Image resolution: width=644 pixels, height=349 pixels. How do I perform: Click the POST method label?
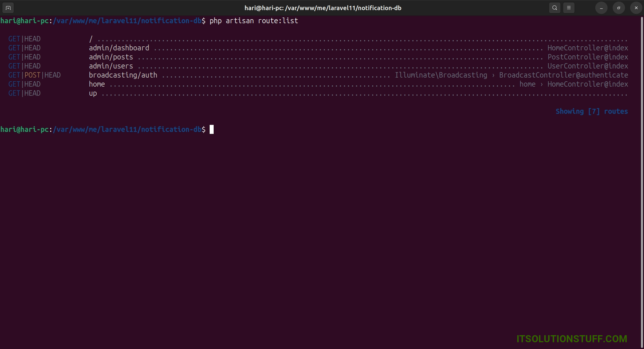click(x=32, y=75)
